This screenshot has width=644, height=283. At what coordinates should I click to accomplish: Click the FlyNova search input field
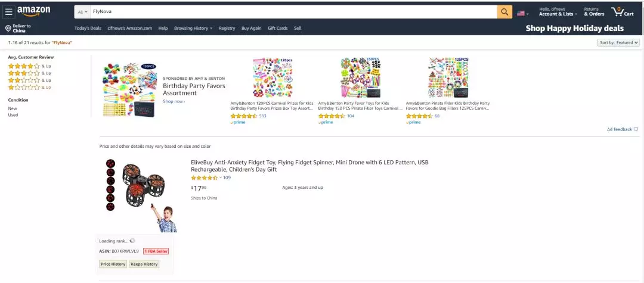coord(292,12)
